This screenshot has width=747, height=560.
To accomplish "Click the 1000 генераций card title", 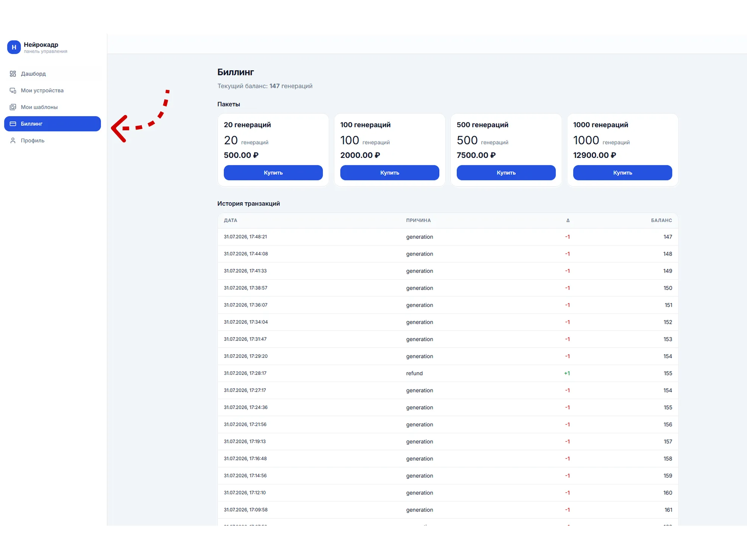I will [x=601, y=125].
